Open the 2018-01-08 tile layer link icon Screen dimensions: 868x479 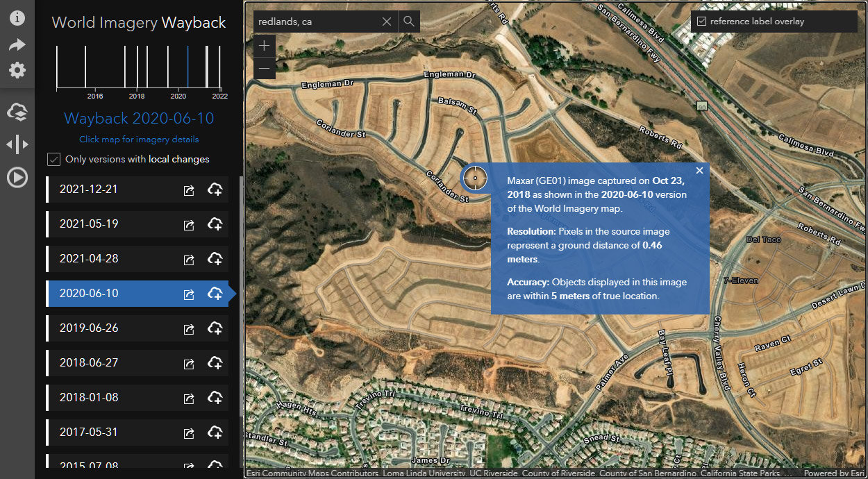coord(189,398)
